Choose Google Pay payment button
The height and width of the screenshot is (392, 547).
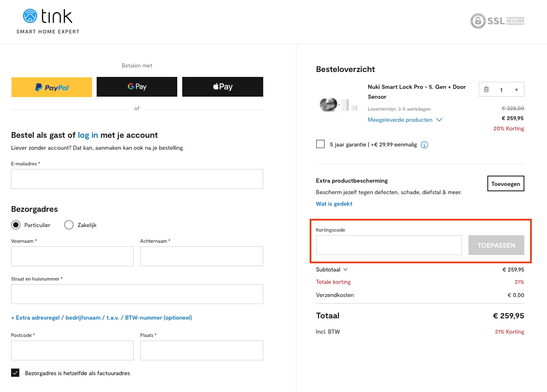click(137, 87)
